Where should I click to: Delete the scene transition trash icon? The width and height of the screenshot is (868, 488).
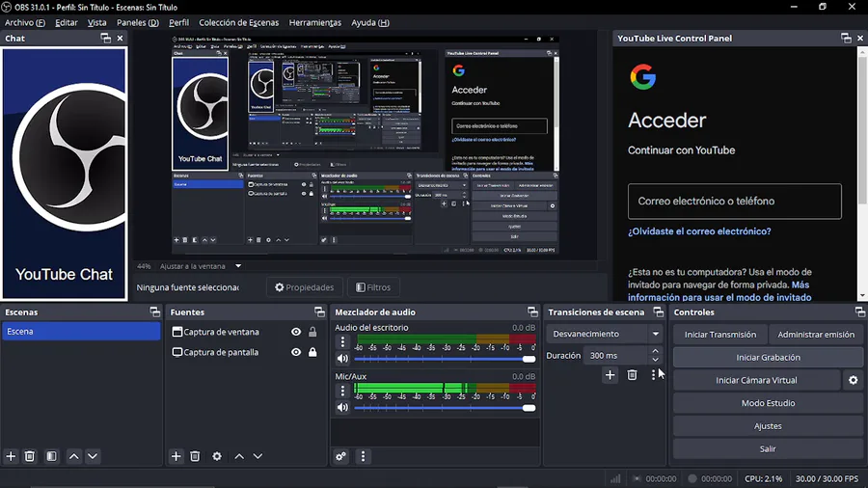(632, 375)
